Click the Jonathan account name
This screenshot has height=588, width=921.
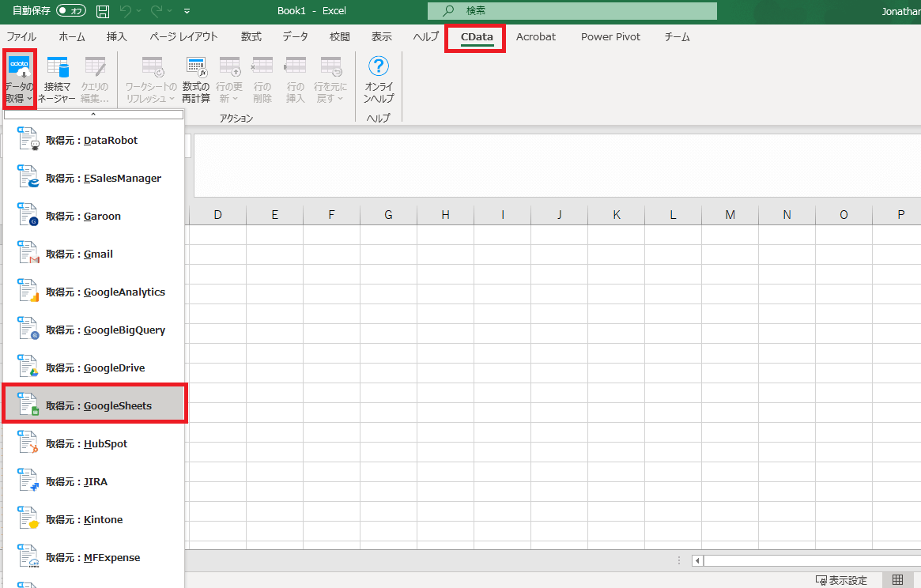(x=901, y=11)
